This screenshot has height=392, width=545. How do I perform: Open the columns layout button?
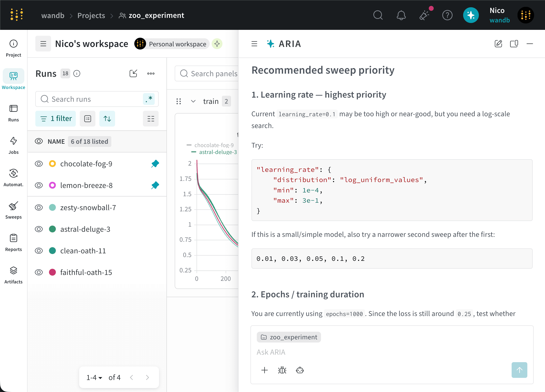(151, 119)
